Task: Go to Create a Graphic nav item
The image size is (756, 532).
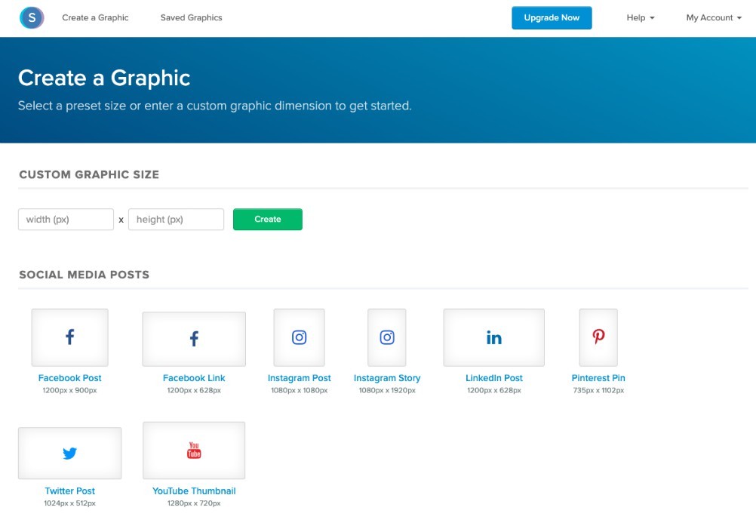Action: coord(96,18)
